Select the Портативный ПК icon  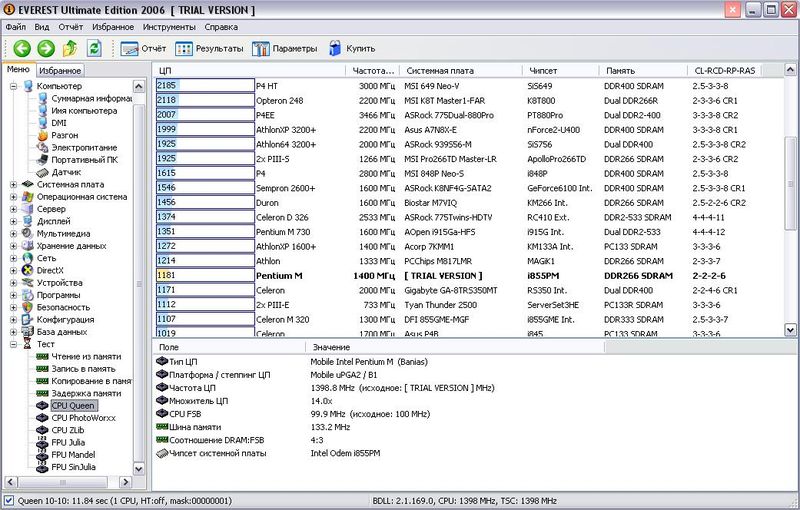[x=43, y=160]
